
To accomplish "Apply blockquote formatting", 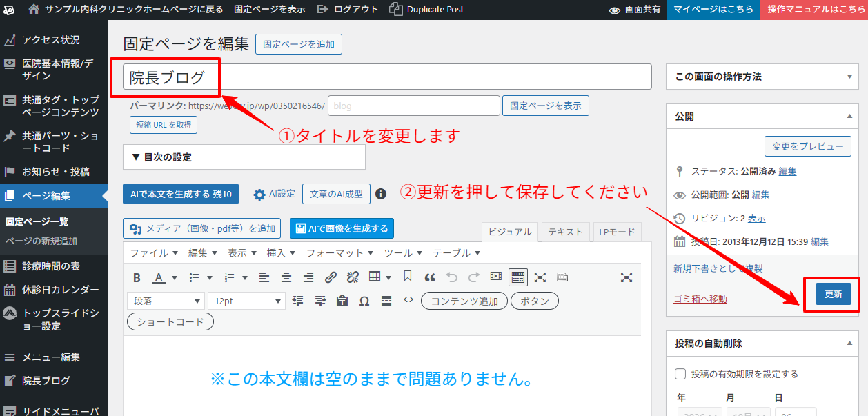I will (x=430, y=277).
